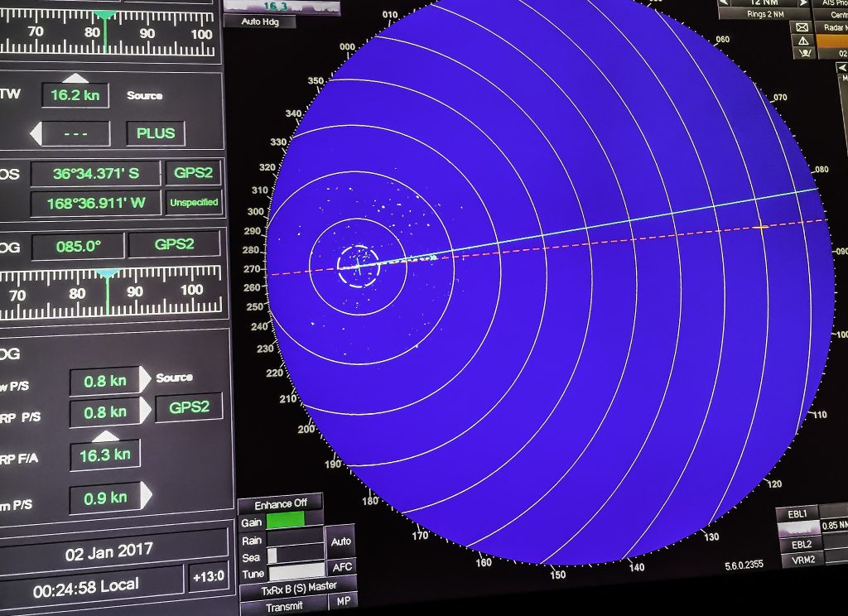Viewport: 848px width, 616px height.
Task: Click the 180 bearing scale label
Action: pos(370,501)
